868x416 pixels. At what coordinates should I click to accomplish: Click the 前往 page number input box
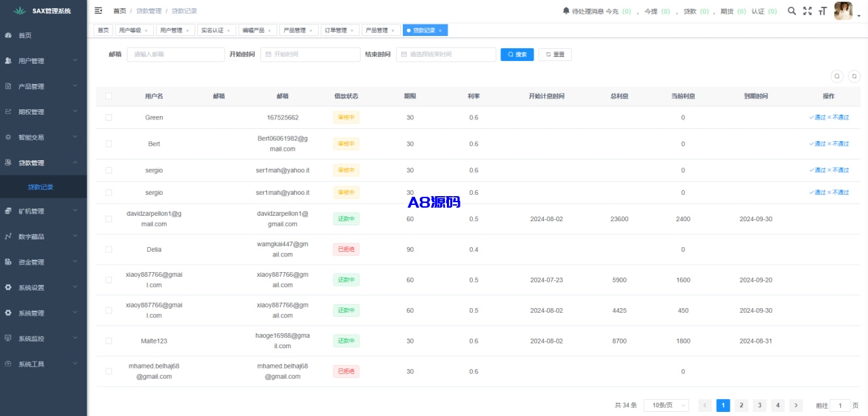click(840, 405)
